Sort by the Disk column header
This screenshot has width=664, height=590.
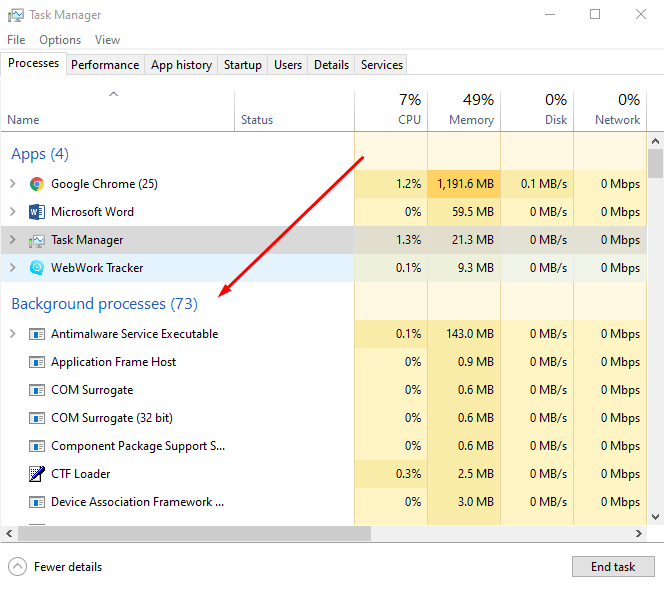click(x=537, y=110)
